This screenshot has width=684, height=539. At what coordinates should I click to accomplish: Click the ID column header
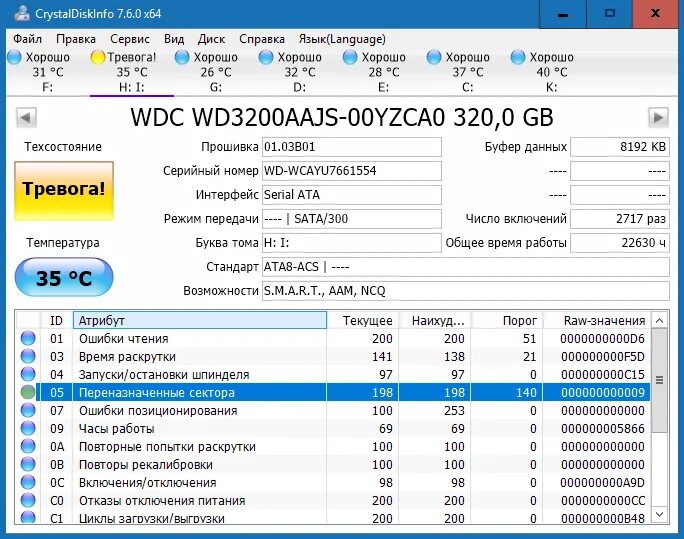tap(57, 321)
